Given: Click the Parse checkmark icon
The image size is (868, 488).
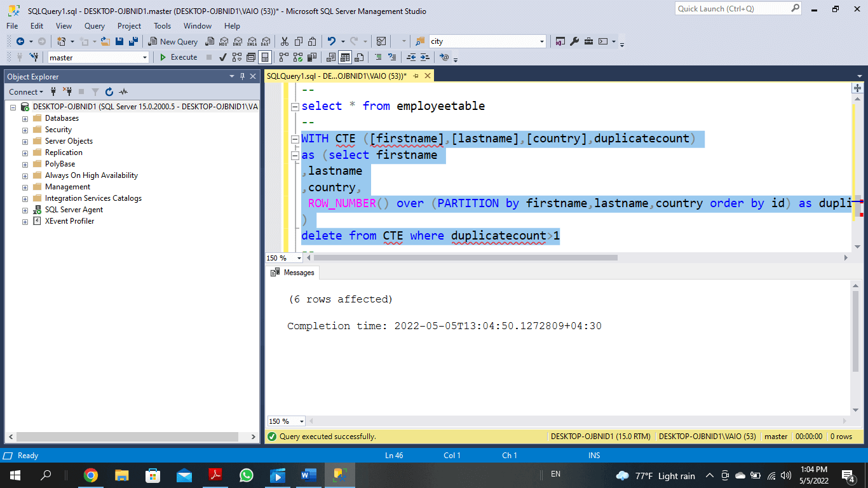Looking at the screenshot, I should 222,57.
